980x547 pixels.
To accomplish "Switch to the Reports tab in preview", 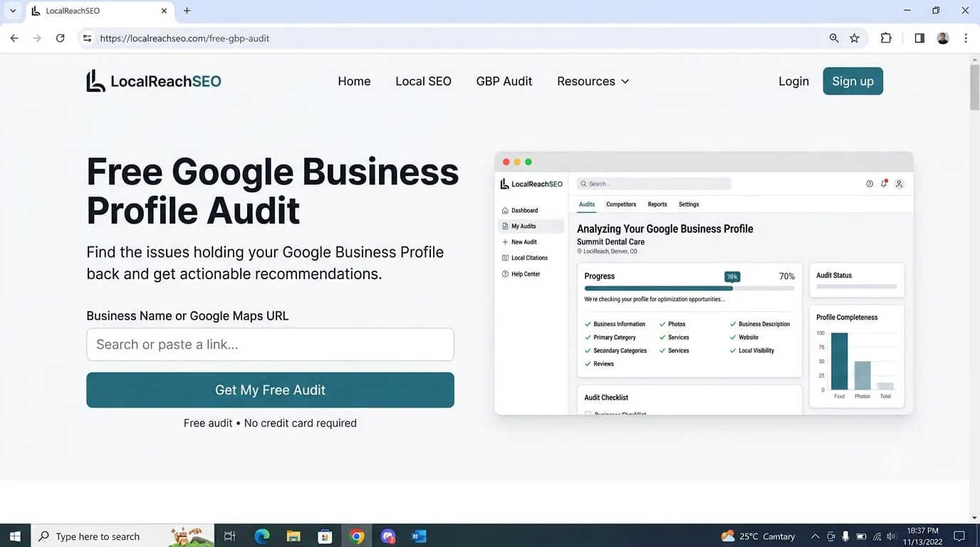I will pos(657,204).
